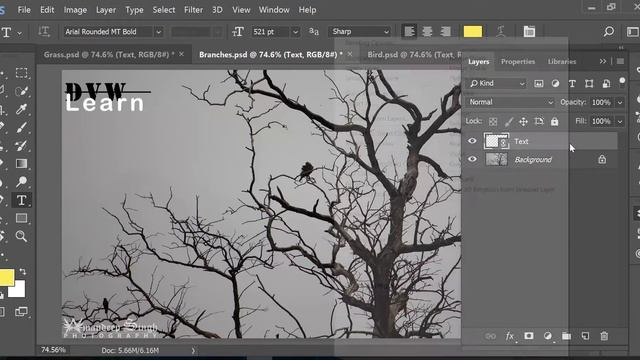Screen dimensions: 640x360
Task: Center align the text
Action: click(427, 31)
